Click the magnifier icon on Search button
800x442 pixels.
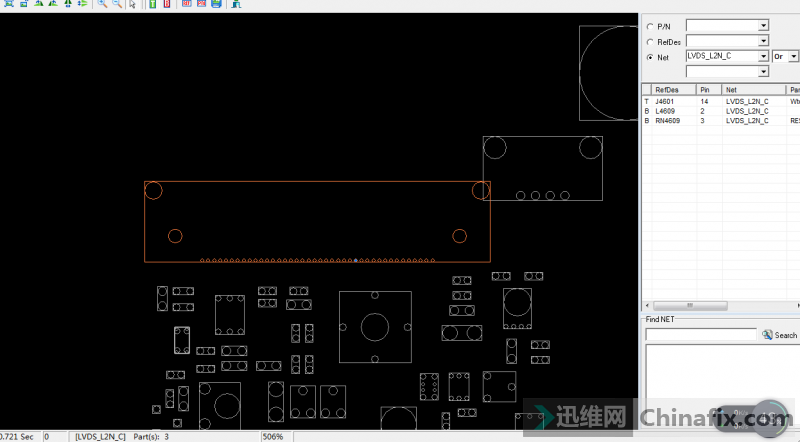click(x=767, y=335)
